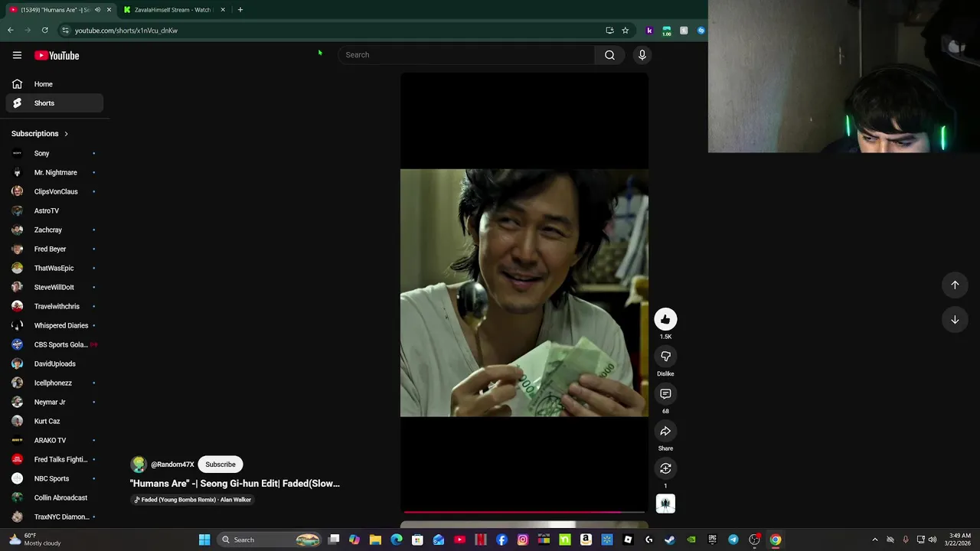Subscribe to @Random47X
This screenshot has height=551, width=980.
click(220, 465)
